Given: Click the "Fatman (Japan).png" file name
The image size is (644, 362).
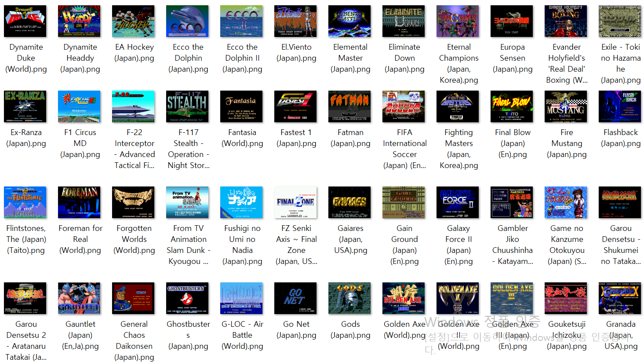Looking at the screenshot, I should [350, 138].
